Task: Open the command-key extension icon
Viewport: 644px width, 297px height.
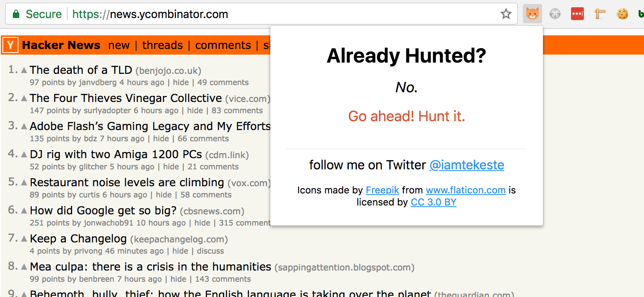Action: tap(555, 14)
